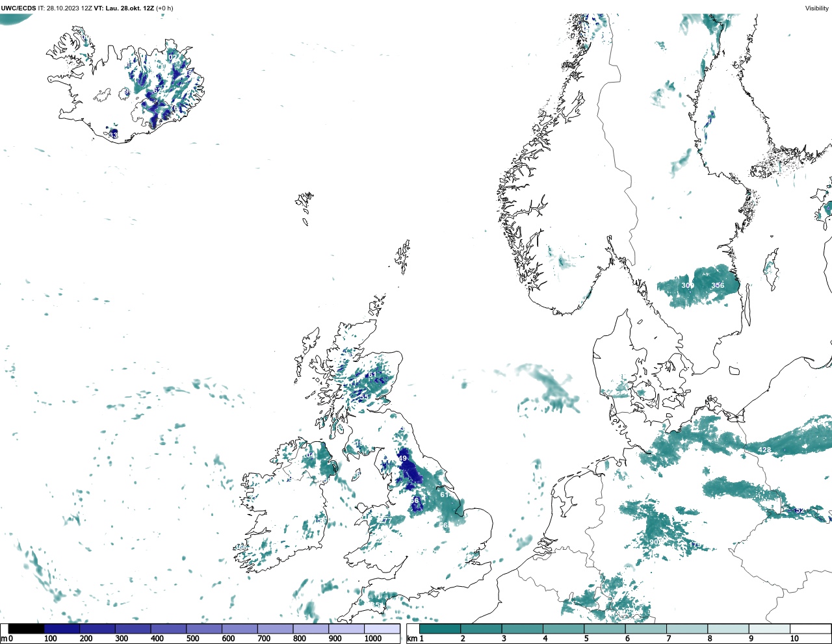Select the 200–300 m color band in legend
This screenshot has width=832, height=644.
click(x=97, y=629)
